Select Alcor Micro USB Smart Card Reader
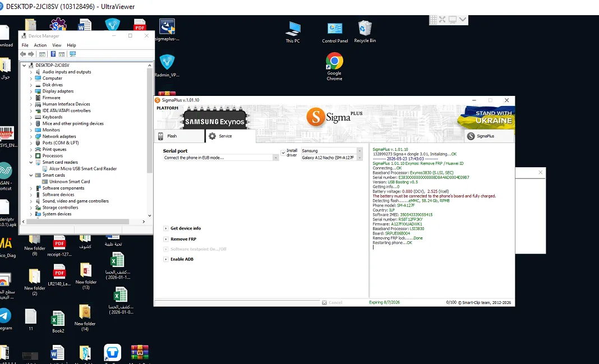Screen dimensions: 599x364 (x=82, y=169)
